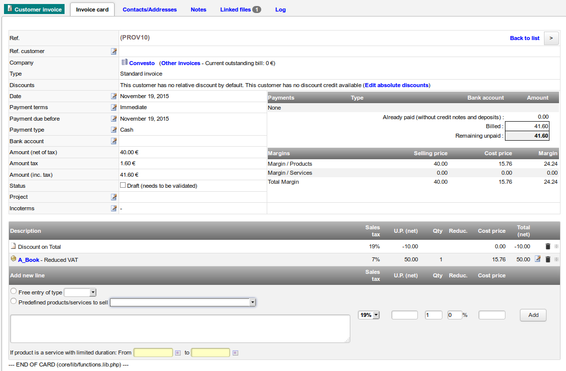Open Other invoices link
Screen dimensions: 566x371
(x=180, y=63)
